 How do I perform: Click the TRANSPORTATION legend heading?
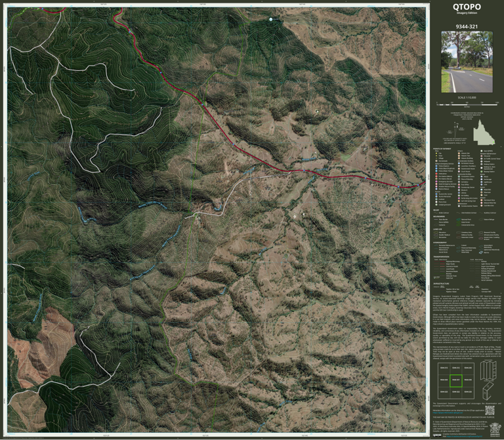click(x=441, y=257)
